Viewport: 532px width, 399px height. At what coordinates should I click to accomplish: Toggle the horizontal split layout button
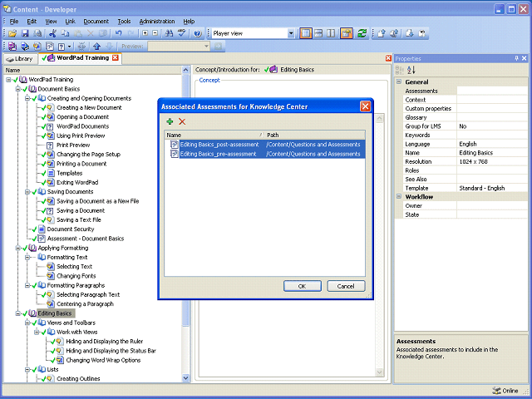(318, 33)
